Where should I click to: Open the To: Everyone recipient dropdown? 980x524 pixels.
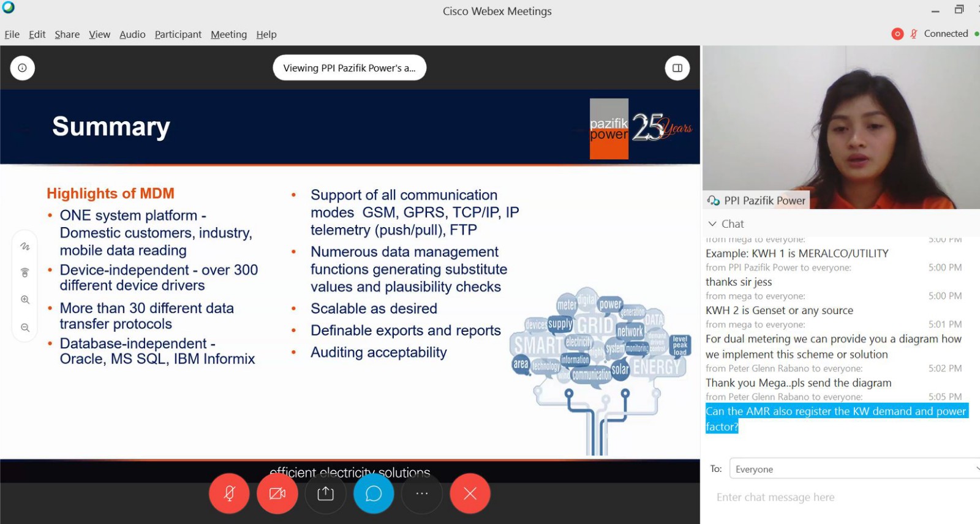[854, 469]
